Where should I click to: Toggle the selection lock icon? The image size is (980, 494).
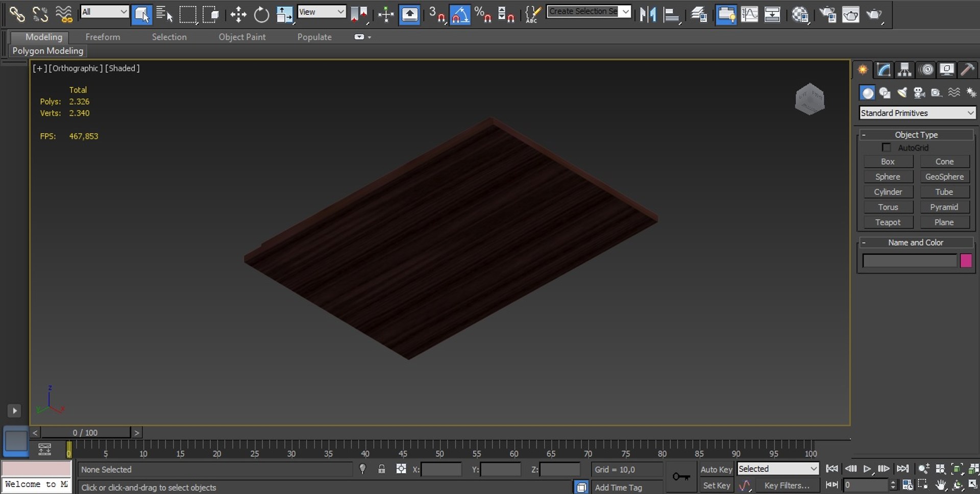tap(381, 469)
